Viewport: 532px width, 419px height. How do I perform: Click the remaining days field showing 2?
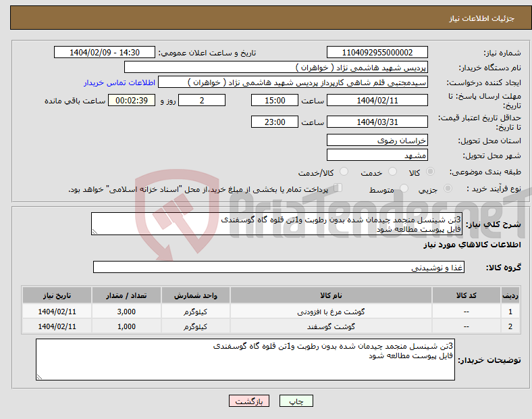[x=202, y=100]
